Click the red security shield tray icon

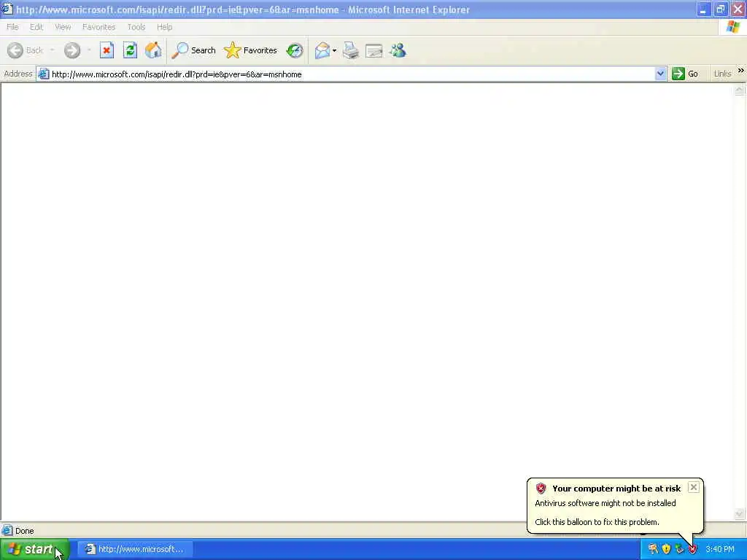pos(693,550)
